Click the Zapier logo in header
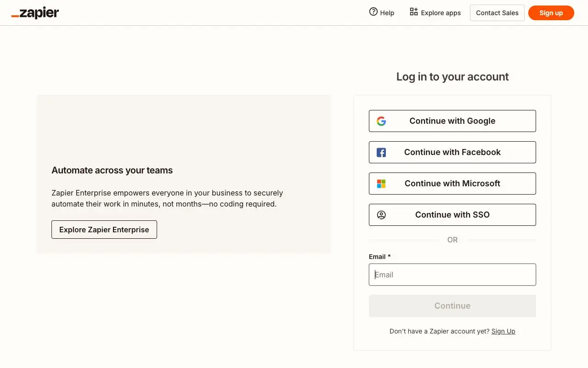588x368 pixels. click(35, 13)
